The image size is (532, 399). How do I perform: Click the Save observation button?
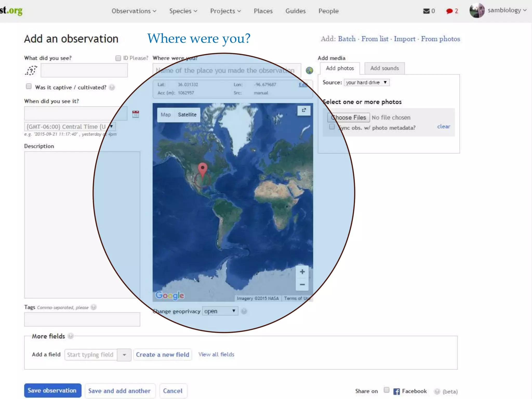[52, 390]
